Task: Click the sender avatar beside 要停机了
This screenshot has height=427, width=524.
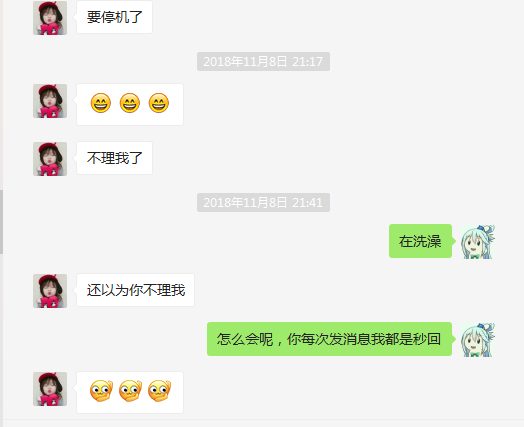Action: [x=50, y=18]
